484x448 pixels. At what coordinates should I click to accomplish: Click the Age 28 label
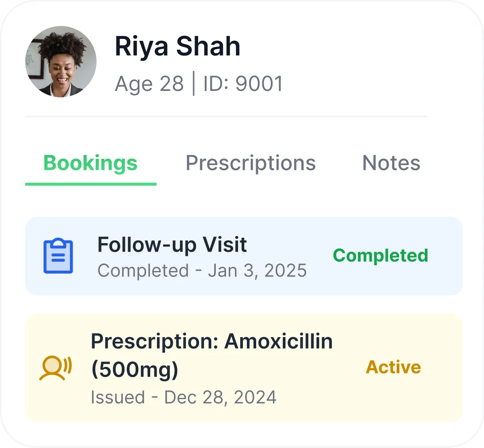pyautogui.click(x=149, y=84)
